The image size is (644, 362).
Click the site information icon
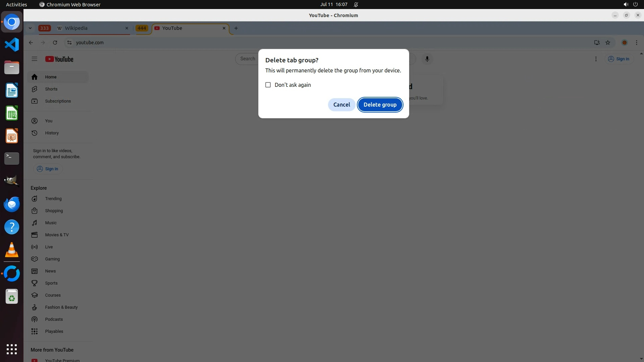click(x=69, y=43)
